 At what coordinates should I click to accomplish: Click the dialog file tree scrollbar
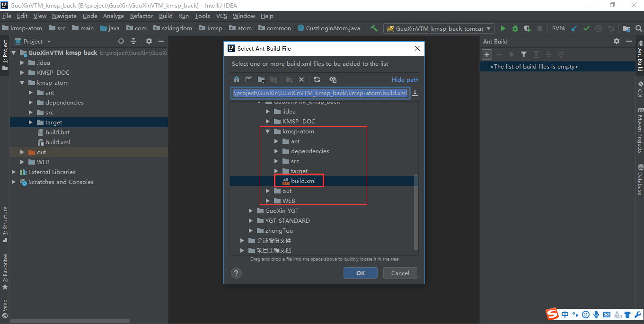(416, 212)
